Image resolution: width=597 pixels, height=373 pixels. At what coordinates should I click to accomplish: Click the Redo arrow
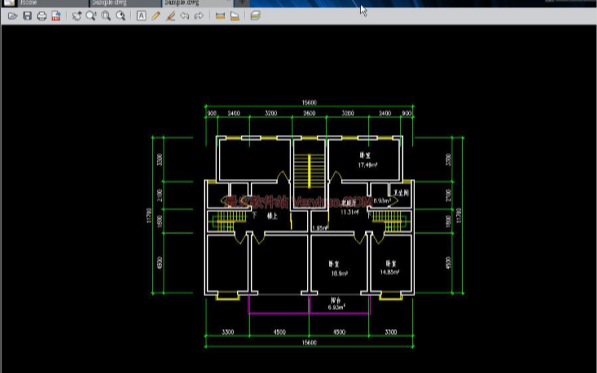pyautogui.click(x=199, y=16)
